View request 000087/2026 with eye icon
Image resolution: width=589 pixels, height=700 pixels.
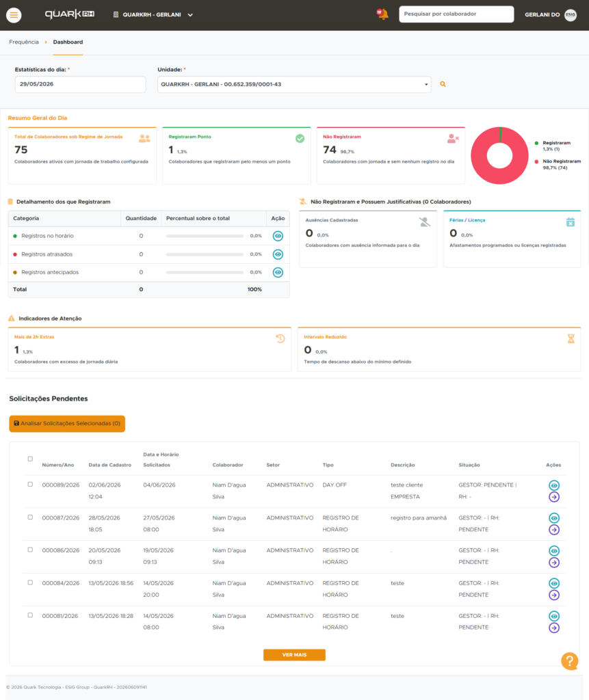(554, 518)
